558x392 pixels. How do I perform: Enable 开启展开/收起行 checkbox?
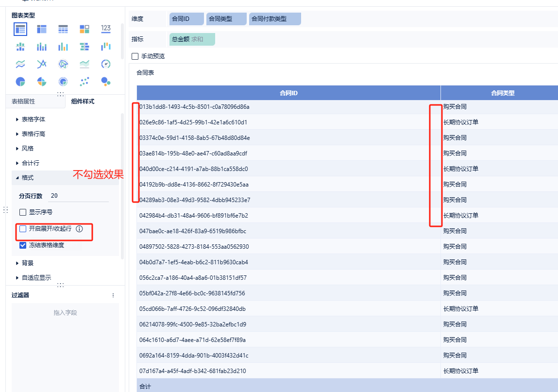click(23, 229)
